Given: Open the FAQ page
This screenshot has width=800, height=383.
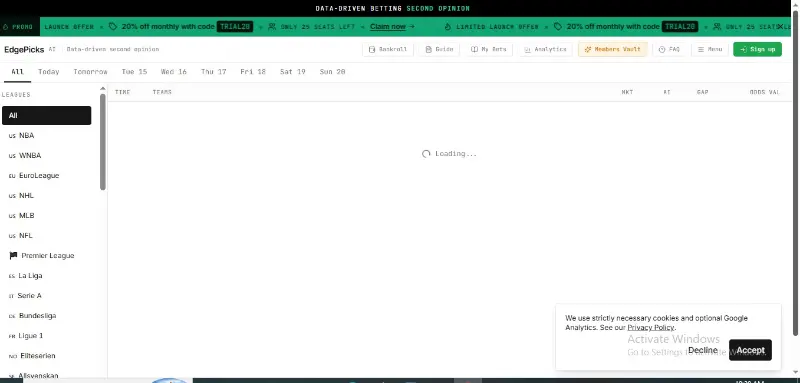Looking at the screenshot, I should [669, 49].
